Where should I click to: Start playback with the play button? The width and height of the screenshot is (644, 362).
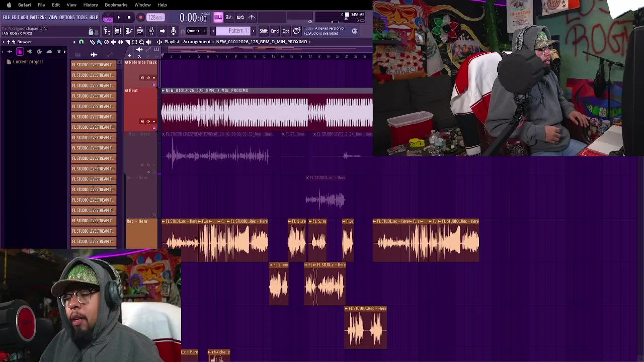point(118,17)
